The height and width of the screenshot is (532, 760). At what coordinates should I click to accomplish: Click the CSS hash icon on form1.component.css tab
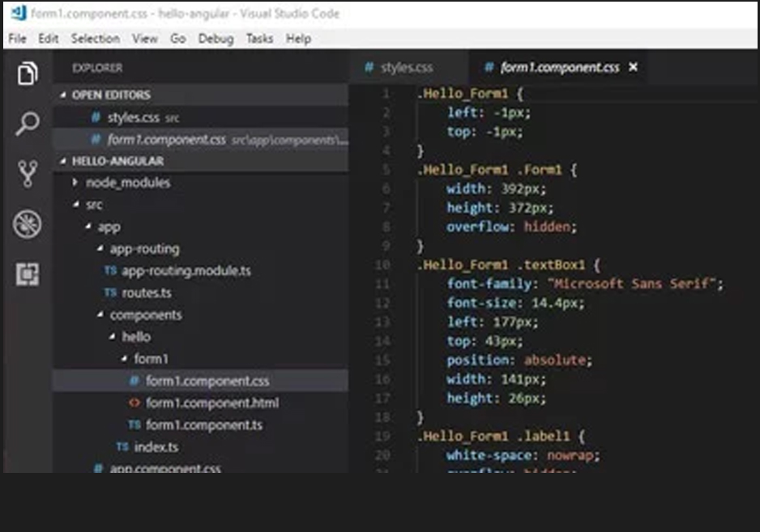pyautogui.click(x=489, y=67)
